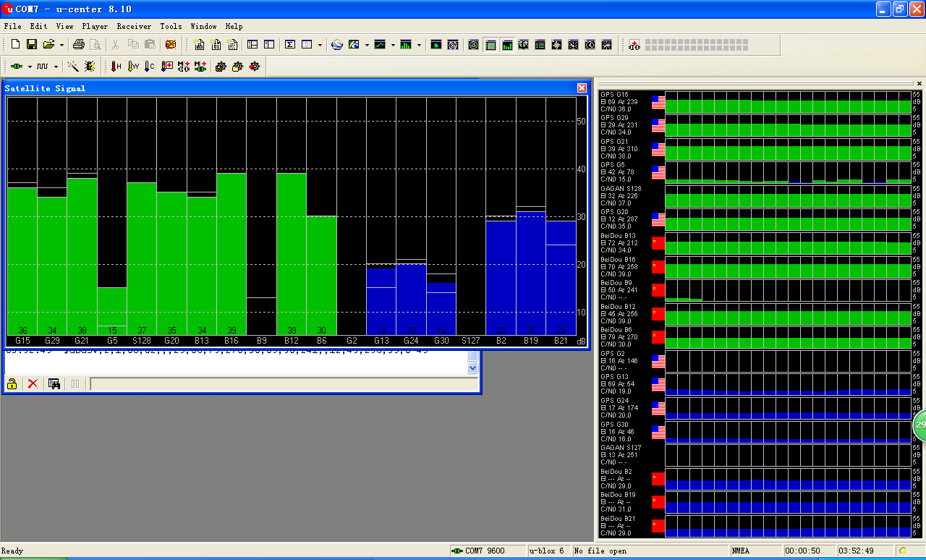Viewport: 926px width, 560px height.
Task: Open the Help menu
Action: coord(234,26)
